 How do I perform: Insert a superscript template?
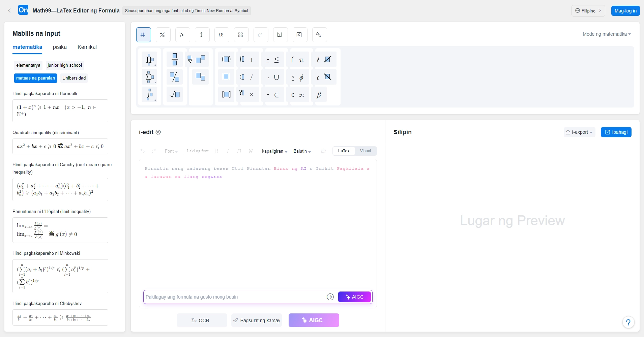pyautogui.click(x=201, y=59)
